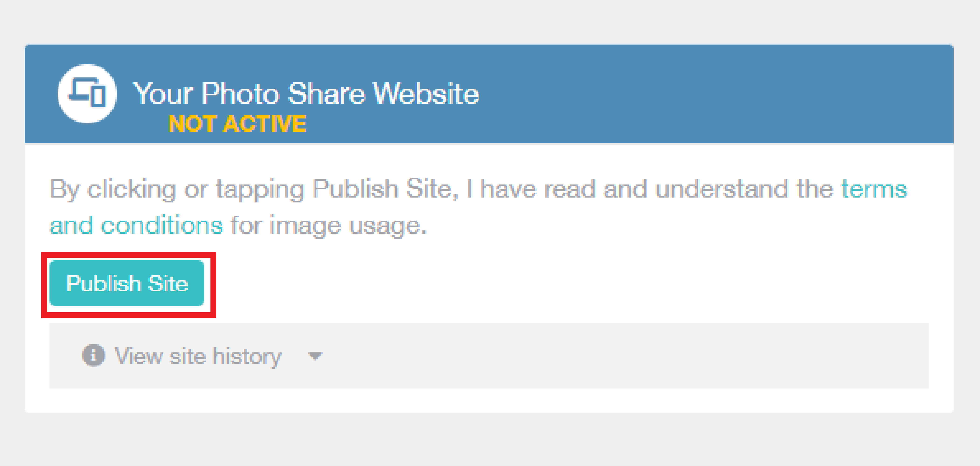
Task: Expand the View site history dropdown arrow
Action: point(315,356)
